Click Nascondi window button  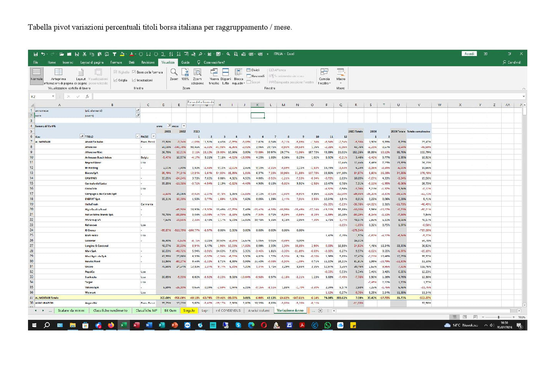[x=255, y=76]
